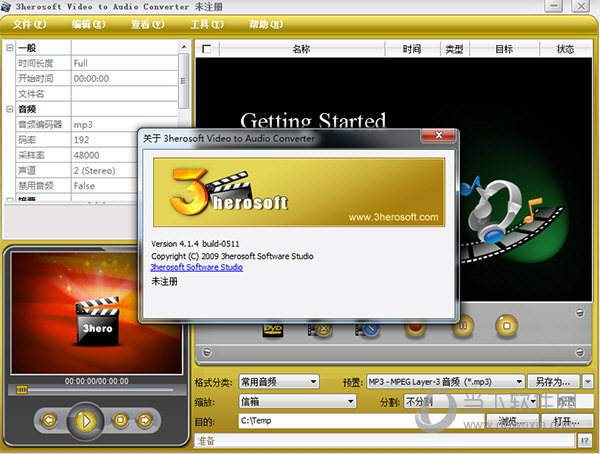Click the 3herosoft app icon in title bar
The height and width of the screenshot is (454, 600).
6,7
